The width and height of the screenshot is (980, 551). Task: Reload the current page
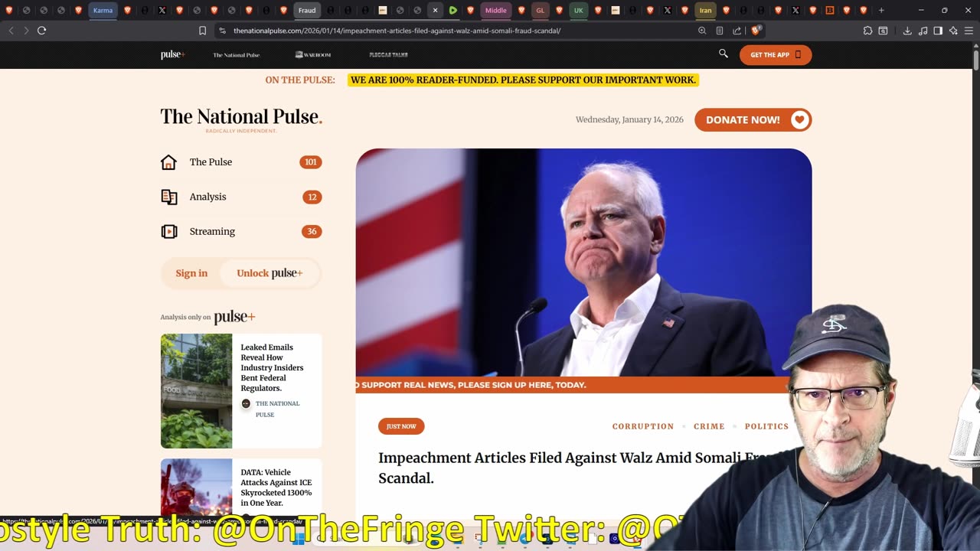(41, 31)
